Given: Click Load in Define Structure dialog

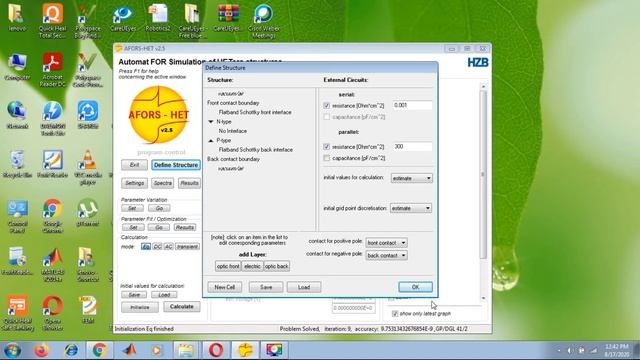Looking at the screenshot, I should 304,287.
